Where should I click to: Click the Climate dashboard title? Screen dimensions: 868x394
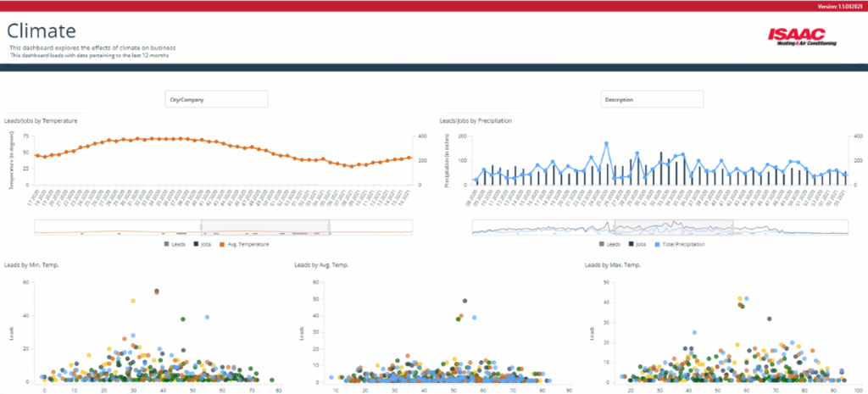42,30
